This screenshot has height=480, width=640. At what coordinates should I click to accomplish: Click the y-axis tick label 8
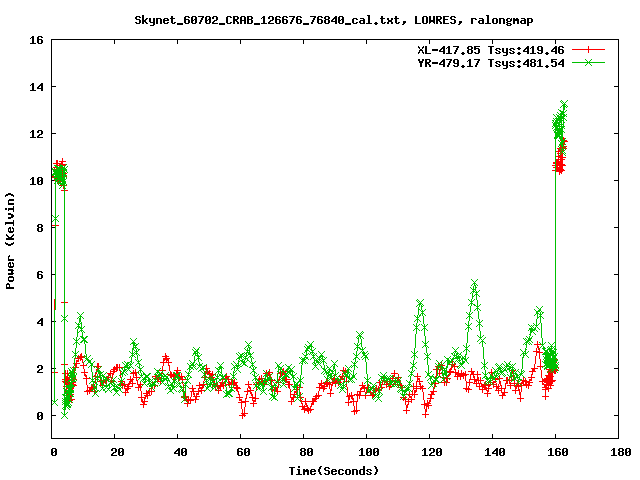point(40,228)
